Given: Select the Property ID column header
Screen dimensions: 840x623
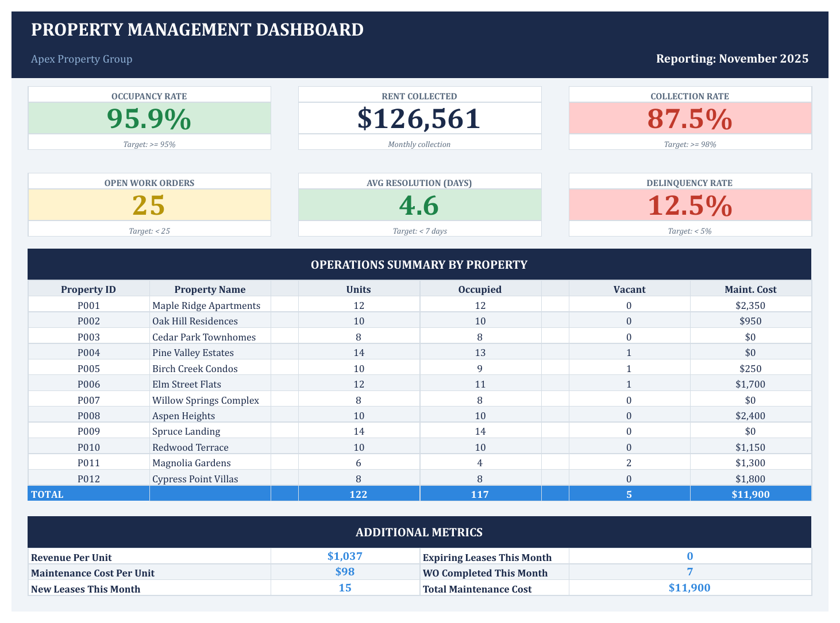Looking at the screenshot, I should [88, 289].
